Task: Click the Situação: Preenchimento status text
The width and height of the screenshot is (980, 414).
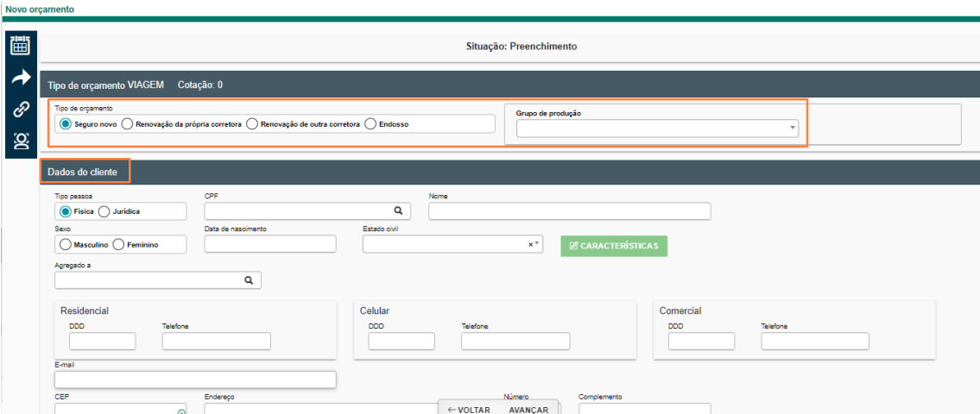Action: click(522, 47)
